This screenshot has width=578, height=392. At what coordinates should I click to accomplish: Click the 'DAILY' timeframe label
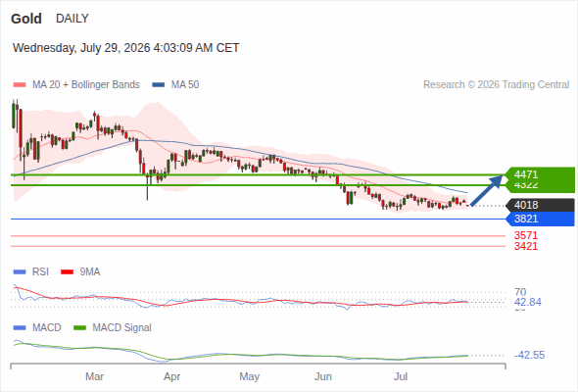tap(72, 19)
